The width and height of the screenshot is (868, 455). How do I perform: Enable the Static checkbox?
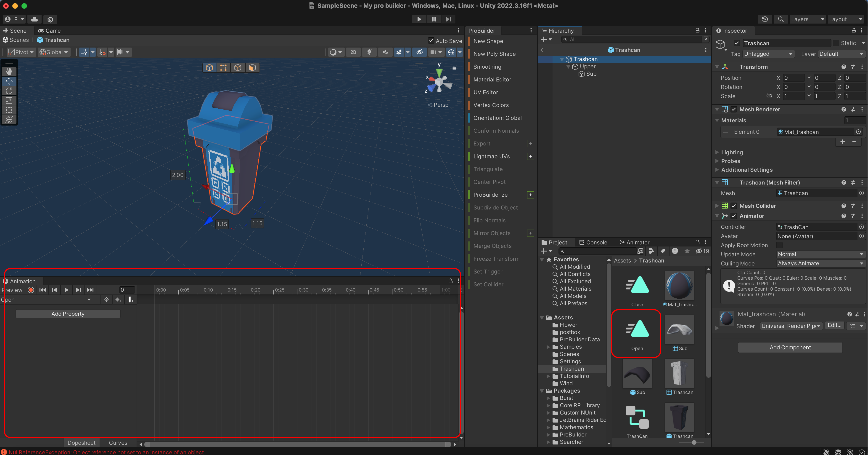pyautogui.click(x=836, y=43)
